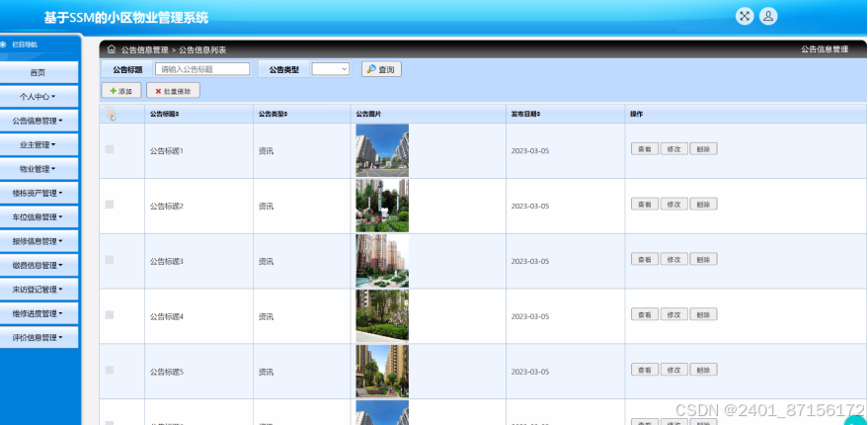The height and width of the screenshot is (425, 868).
Task: Click 修改 button for 公告标题5
Action: tap(673, 370)
